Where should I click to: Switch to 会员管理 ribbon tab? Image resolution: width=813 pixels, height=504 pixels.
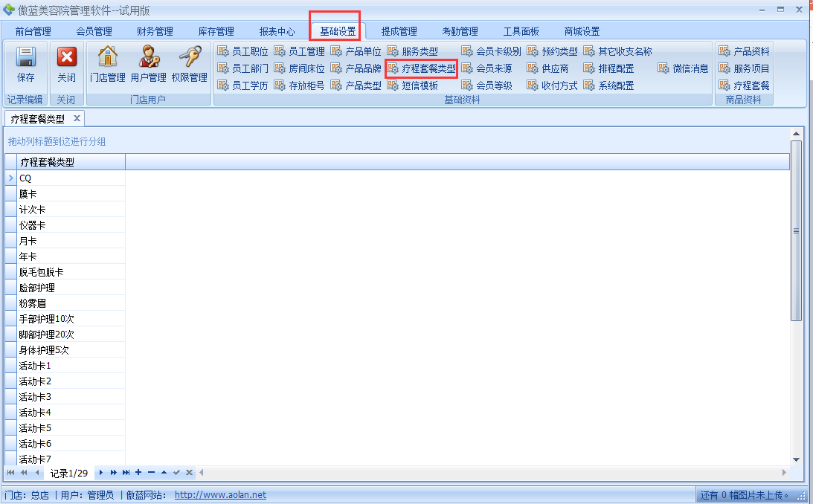pos(94,31)
